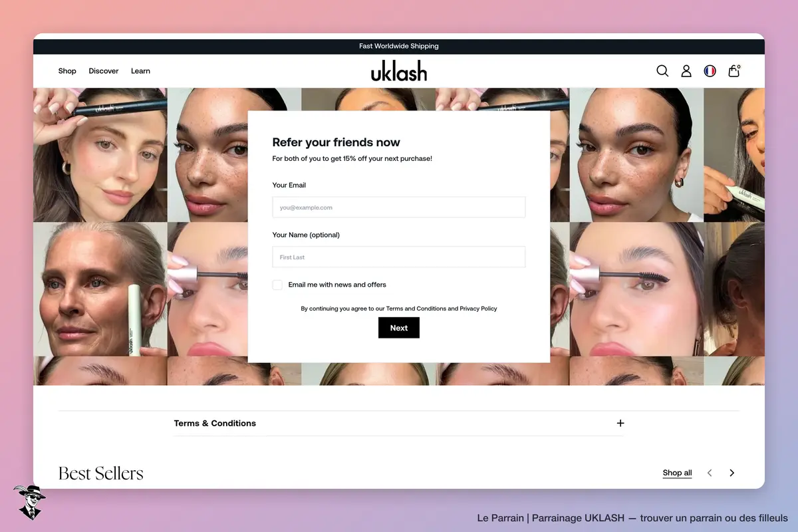The image size is (798, 532).
Task: Open the Terms and Conditions link
Action: pyautogui.click(x=416, y=309)
